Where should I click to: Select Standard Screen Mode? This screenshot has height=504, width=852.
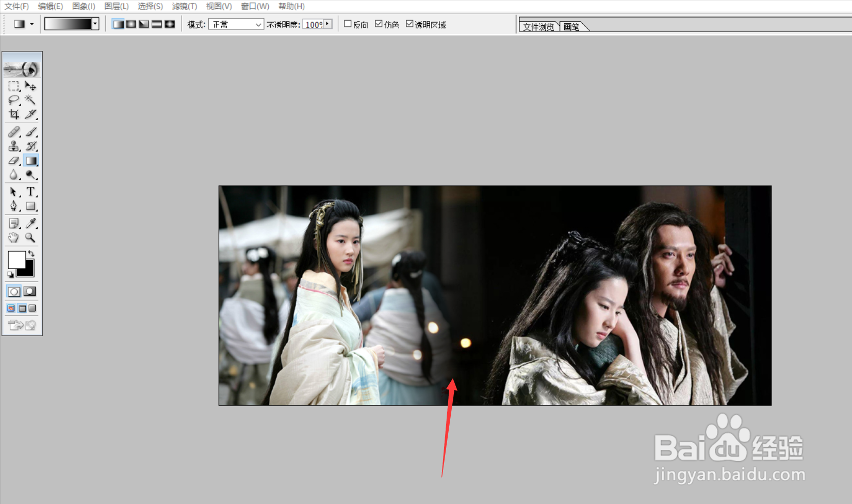[11, 308]
